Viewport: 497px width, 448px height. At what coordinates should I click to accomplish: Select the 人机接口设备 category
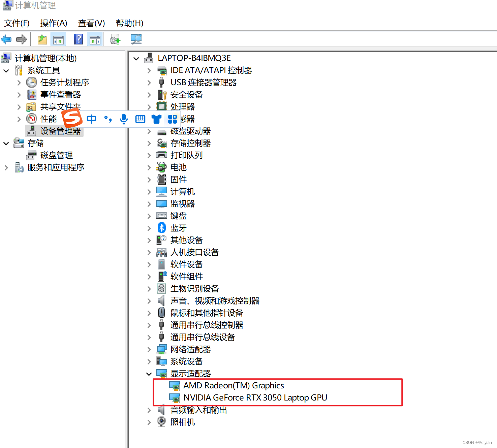click(x=195, y=252)
